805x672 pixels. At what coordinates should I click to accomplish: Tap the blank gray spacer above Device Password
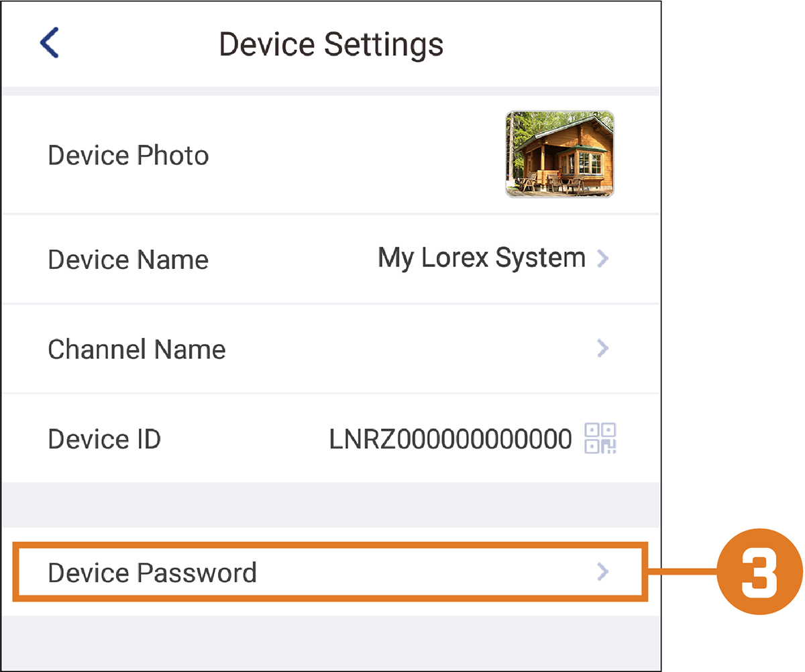(331, 504)
